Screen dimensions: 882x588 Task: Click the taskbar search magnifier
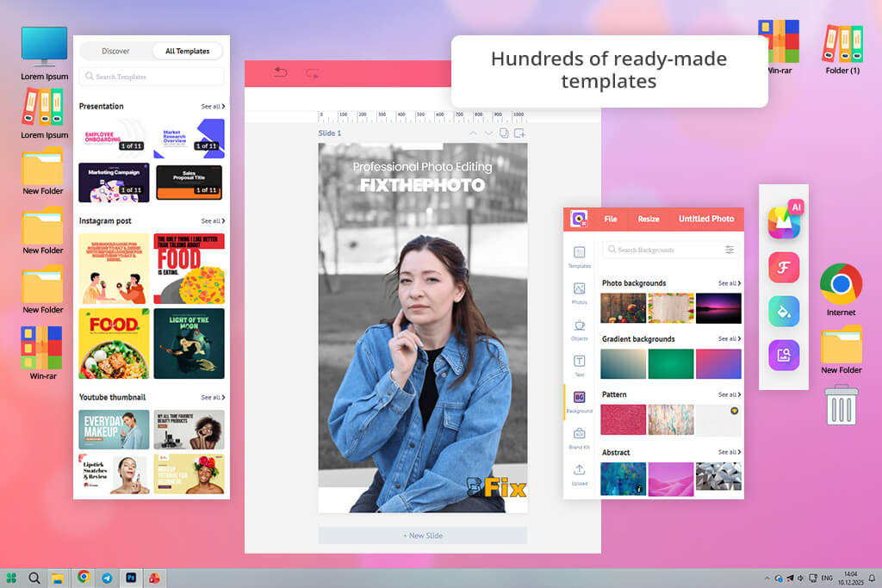coord(34,578)
